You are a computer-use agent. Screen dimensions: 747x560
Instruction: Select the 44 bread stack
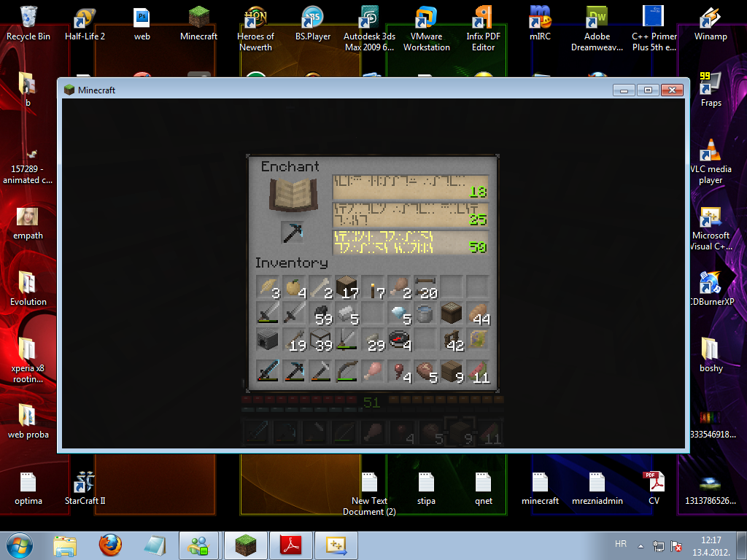click(478, 315)
